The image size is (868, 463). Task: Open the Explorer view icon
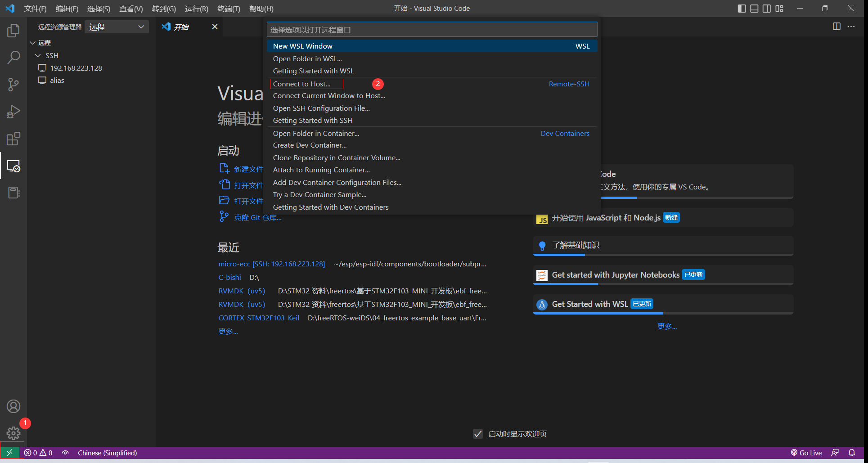(13, 31)
